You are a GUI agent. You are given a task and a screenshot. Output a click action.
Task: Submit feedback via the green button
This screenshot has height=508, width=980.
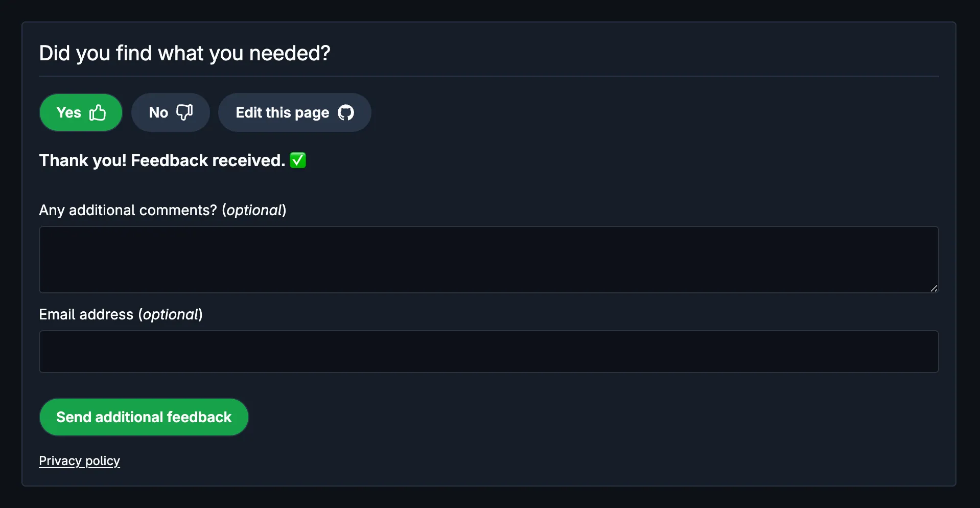click(x=144, y=417)
